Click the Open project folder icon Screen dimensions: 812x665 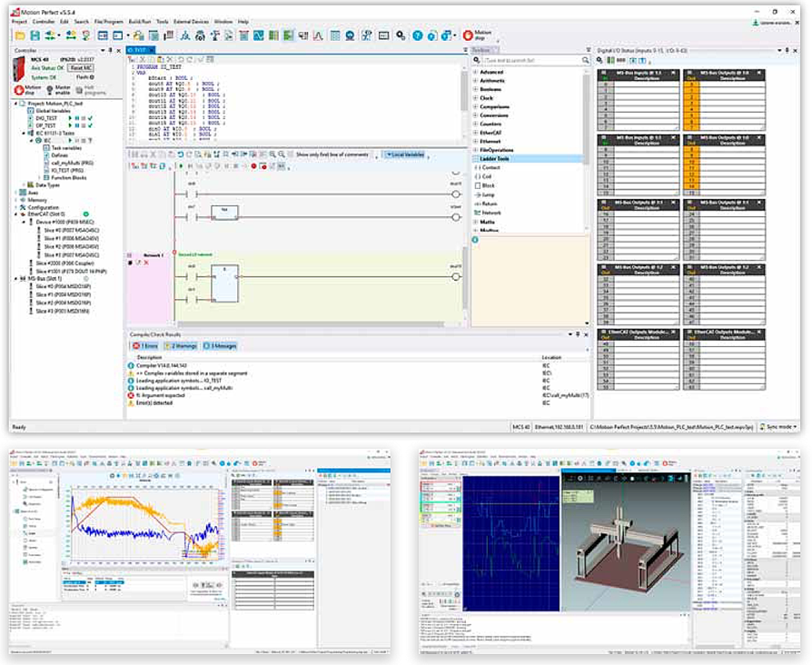[x=20, y=35]
